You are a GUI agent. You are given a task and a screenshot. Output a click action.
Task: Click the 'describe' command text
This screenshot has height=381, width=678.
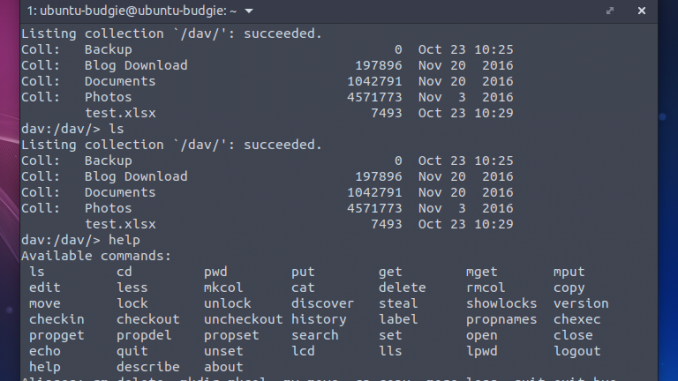coord(148,367)
